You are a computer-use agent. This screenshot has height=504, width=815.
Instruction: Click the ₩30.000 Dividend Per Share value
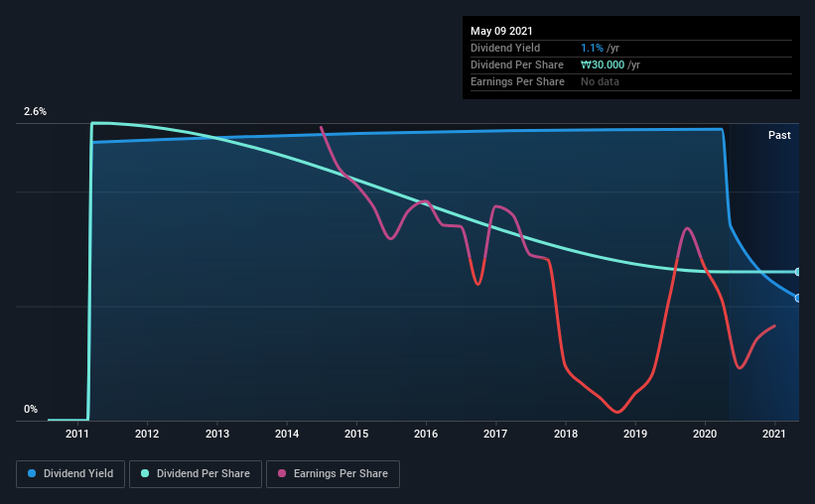pos(603,64)
